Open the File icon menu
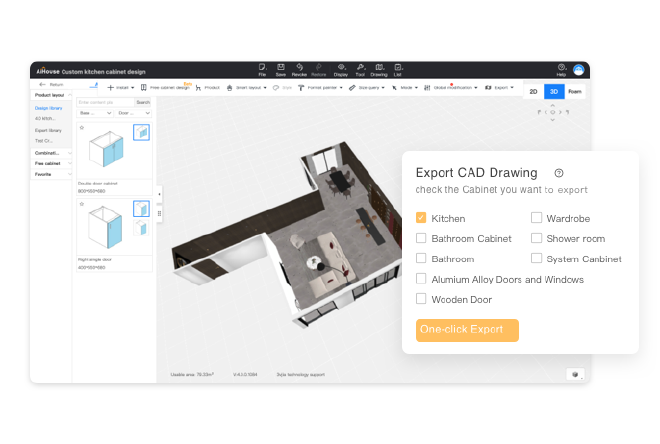 [262, 69]
